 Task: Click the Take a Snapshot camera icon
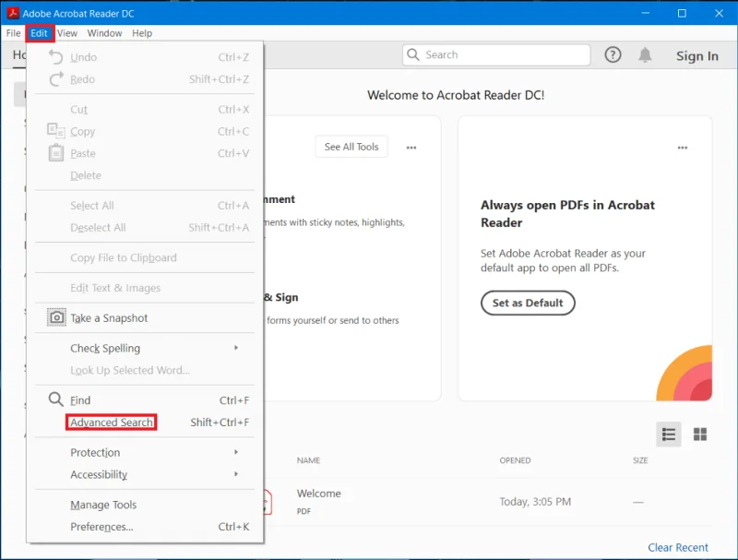click(56, 318)
